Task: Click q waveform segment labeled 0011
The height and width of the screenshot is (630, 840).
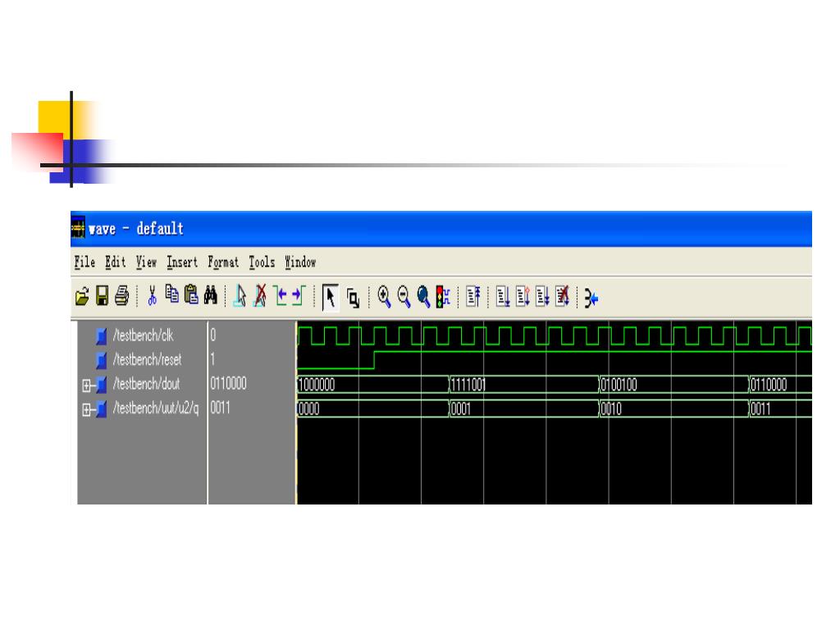Action: click(x=781, y=409)
